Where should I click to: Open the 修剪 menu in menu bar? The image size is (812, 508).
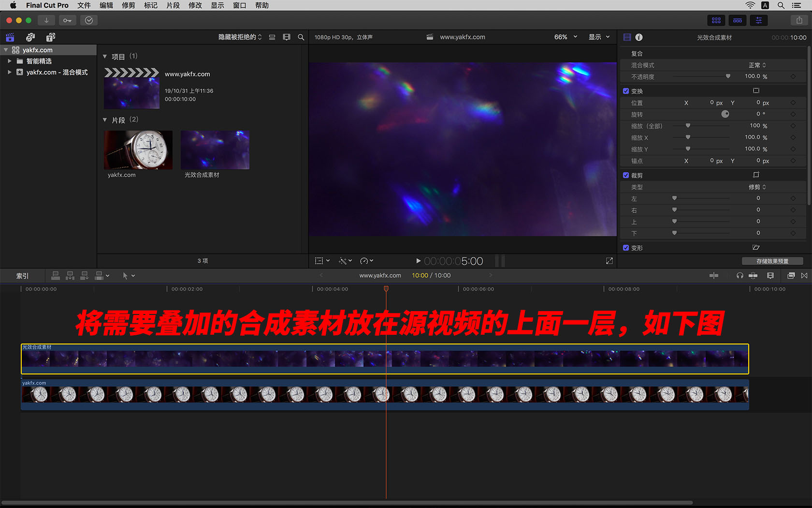pos(128,5)
